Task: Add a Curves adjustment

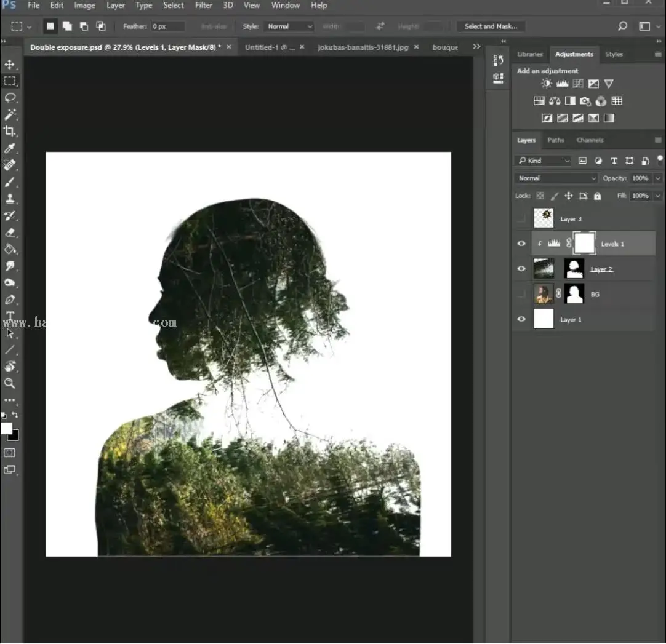Action: (x=577, y=84)
